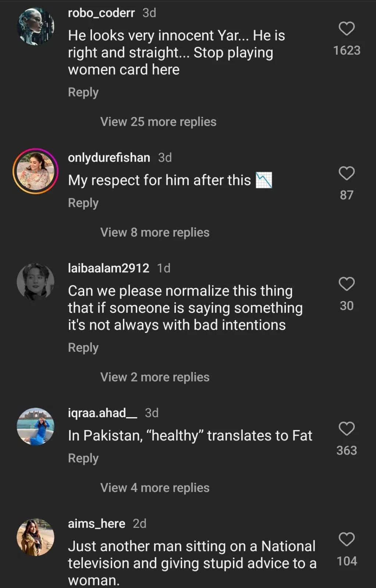
Task: Like robo_coderr's comment with heart icon
Action: [346, 29]
